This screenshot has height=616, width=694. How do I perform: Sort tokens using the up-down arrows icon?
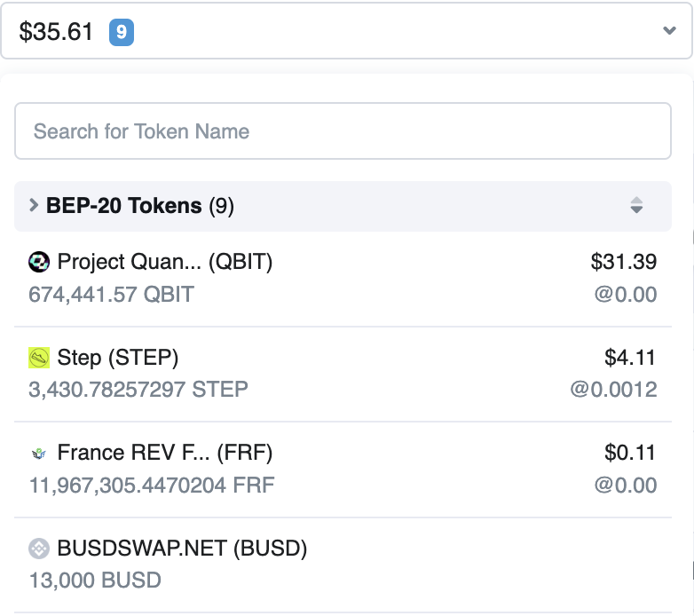tap(636, 206)
